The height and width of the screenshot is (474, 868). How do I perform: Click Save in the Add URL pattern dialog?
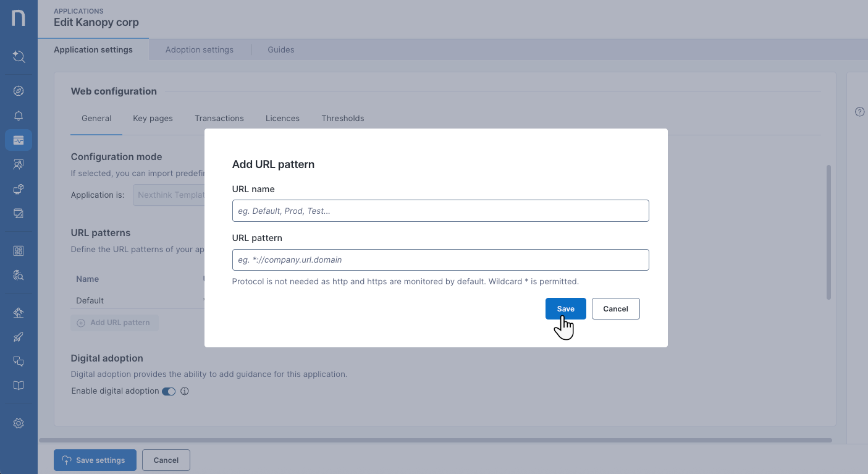(x=565, y=309)
